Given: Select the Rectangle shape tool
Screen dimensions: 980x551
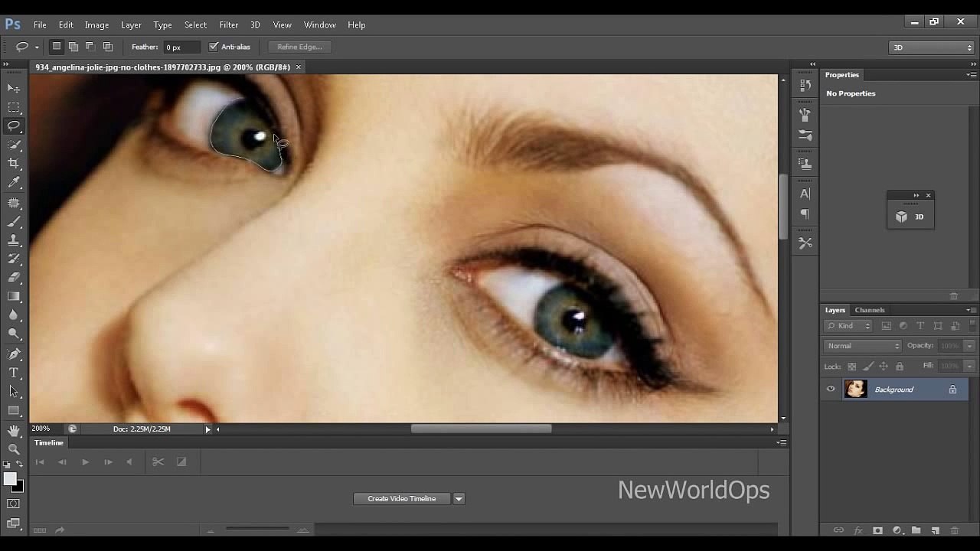Looking at the screenshot, I should (14, 410).
